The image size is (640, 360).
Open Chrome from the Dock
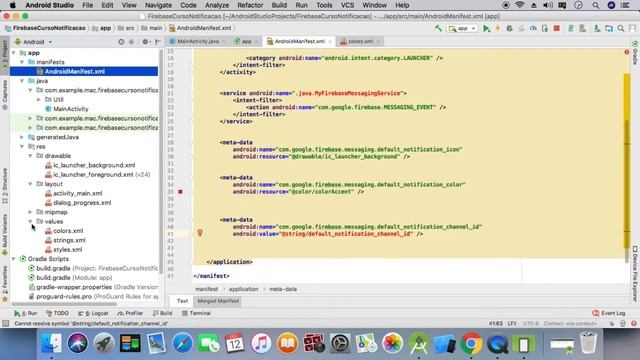pos(471,343)
